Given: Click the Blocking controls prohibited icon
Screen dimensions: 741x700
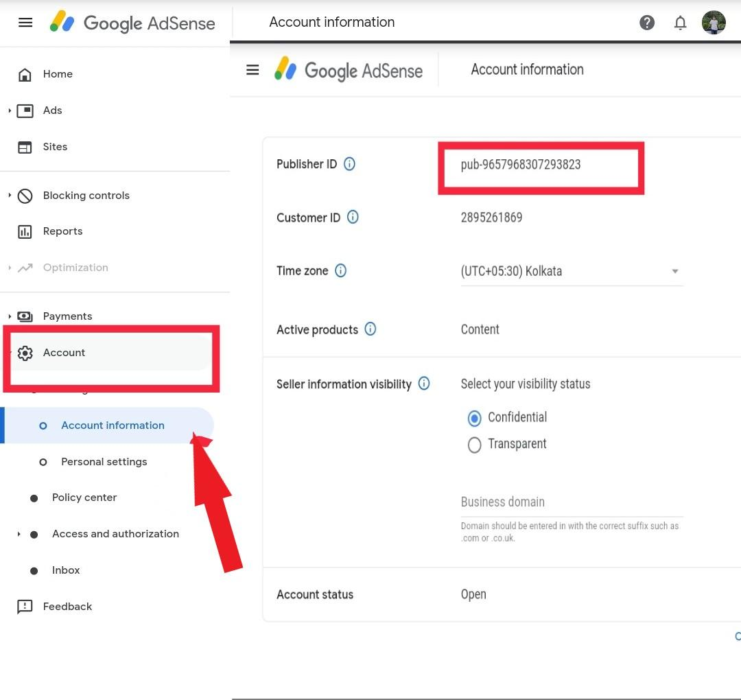Looking at the screenshot, I should [x=25, y=196].
